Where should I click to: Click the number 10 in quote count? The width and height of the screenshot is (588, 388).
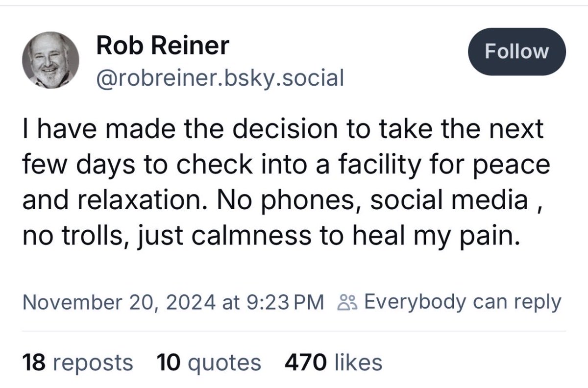[169, 363]
